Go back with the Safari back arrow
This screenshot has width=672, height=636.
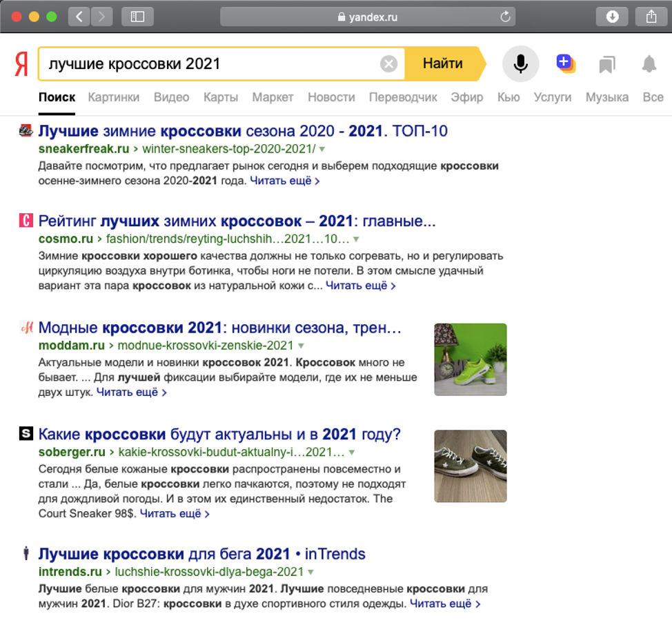pos(79,17)
